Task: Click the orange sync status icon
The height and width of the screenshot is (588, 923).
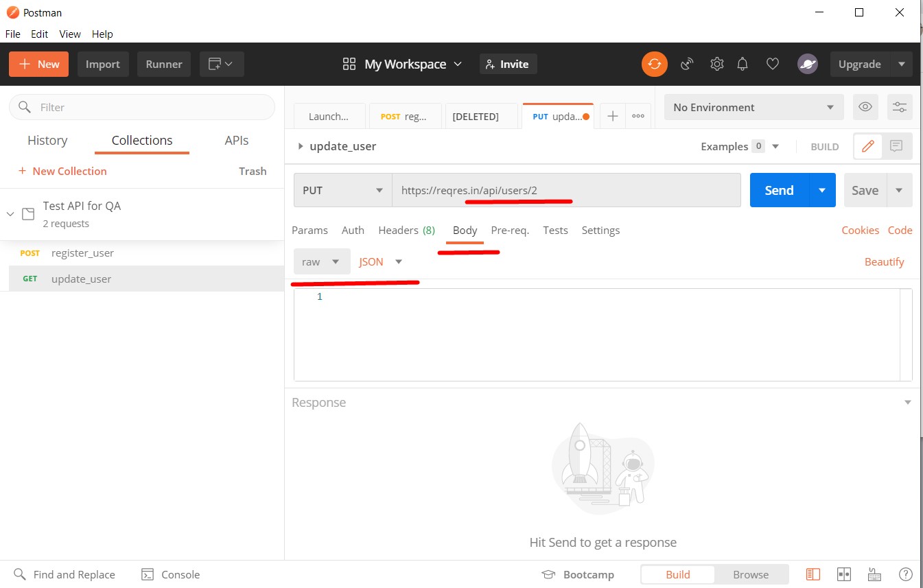Action: tap(654, 64)
